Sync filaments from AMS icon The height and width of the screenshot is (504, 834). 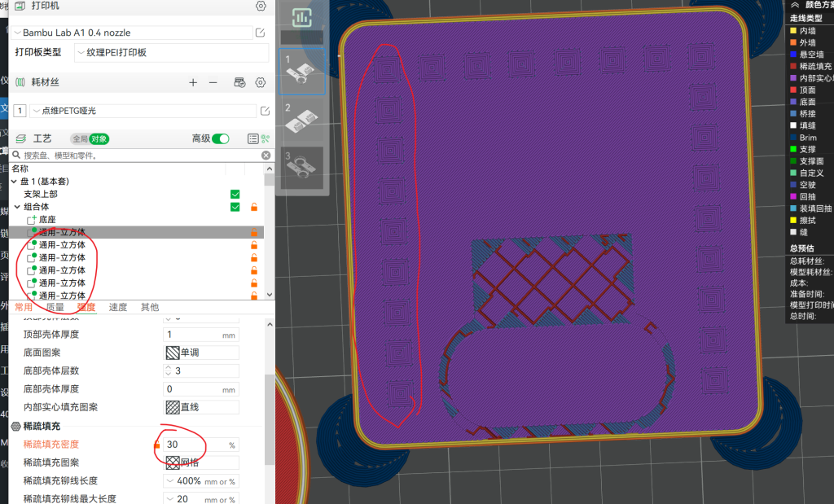[x=240, y=82]
